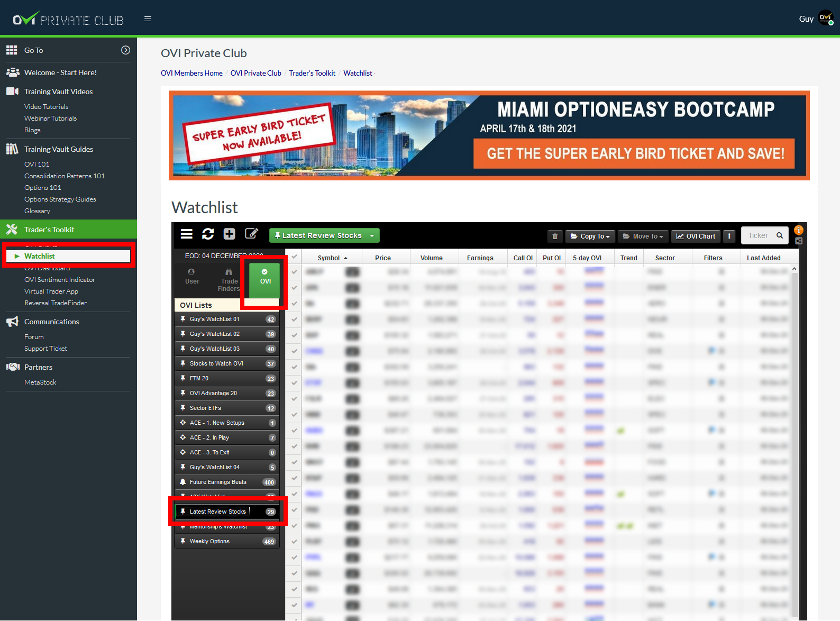The image size is (840, 621).
Task: Open OVI Sentiment Indicator in sidebar
Action: click(60, 280)
